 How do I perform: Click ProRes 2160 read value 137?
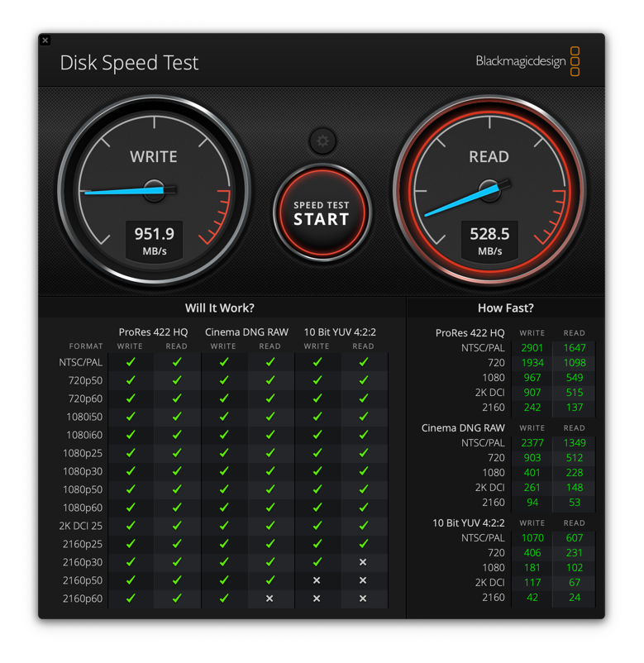[x=575, y=408]
